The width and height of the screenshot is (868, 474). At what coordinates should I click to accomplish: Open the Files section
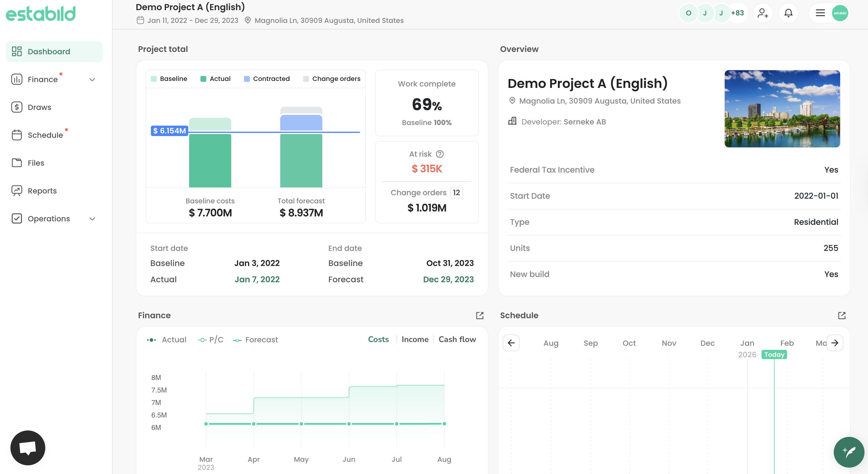pyautogui.click(x=36, y=163)
